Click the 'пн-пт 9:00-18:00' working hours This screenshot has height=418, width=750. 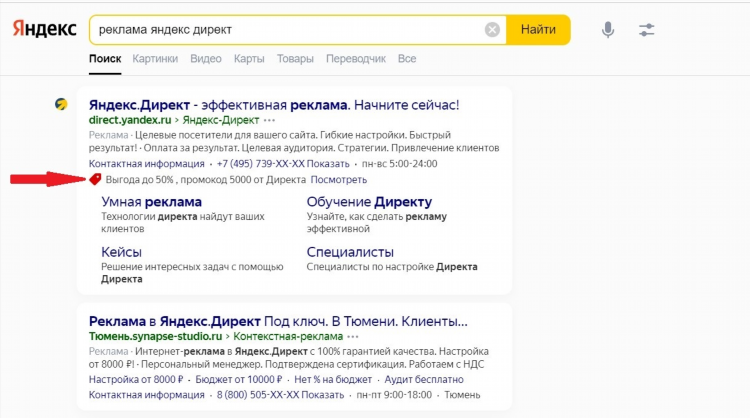pyautogui.click(x=394, y=395)
